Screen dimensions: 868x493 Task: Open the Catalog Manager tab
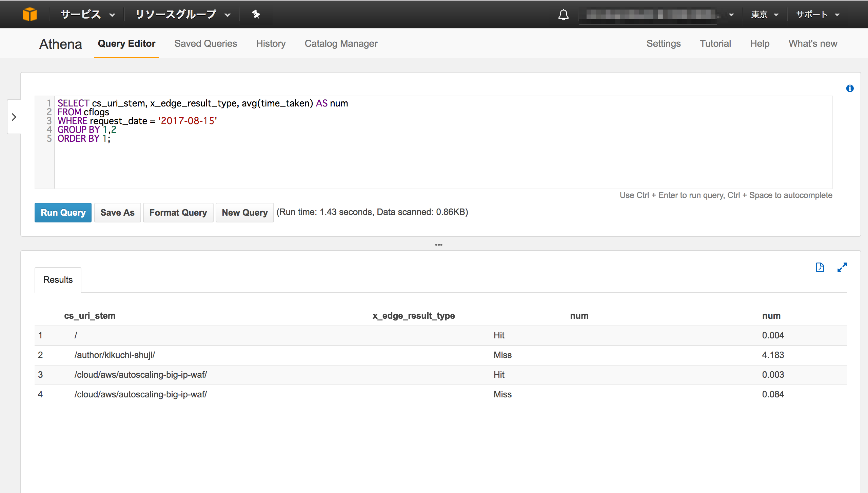(341, 43)
